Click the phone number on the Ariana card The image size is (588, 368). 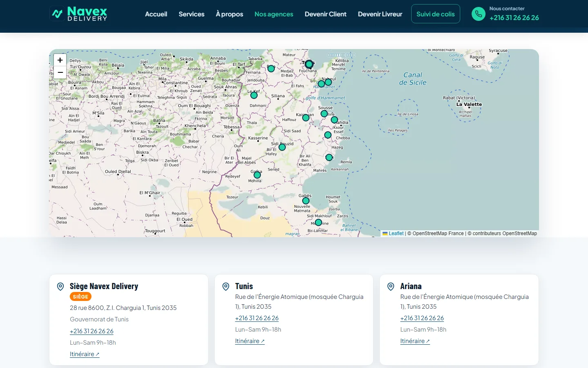pos(422,318)
